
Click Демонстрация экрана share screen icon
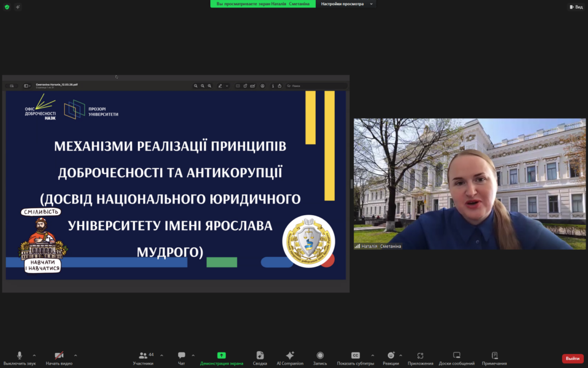[x=221, y=355]
